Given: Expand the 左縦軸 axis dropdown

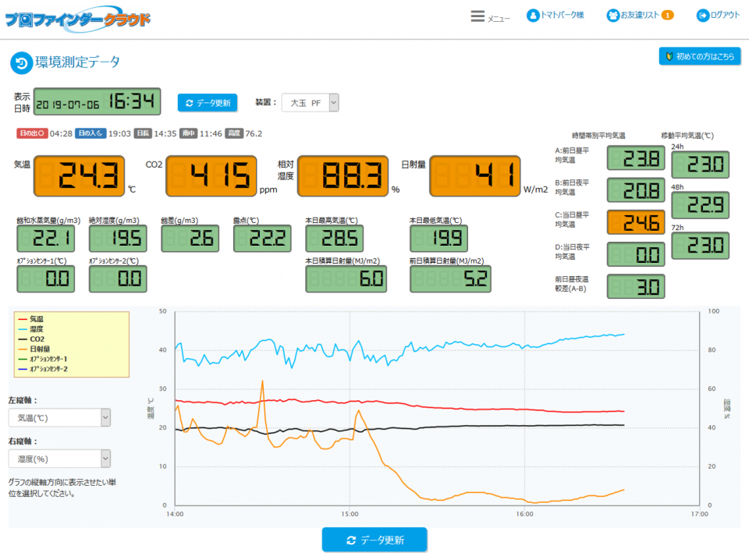Looking at the screenshot, I should coord(59,417).
